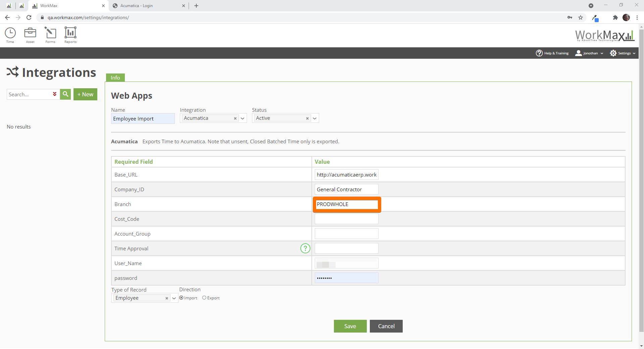Switch to the second pinned tab
Image resolution: width=644 pixels, height=349 pixels.
point(22,6)
